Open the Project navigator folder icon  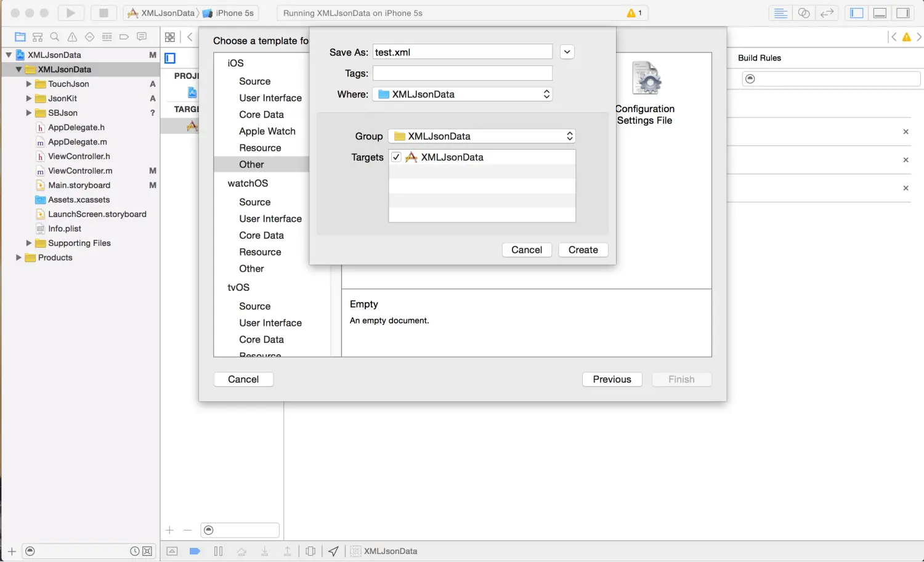point(20,37)
